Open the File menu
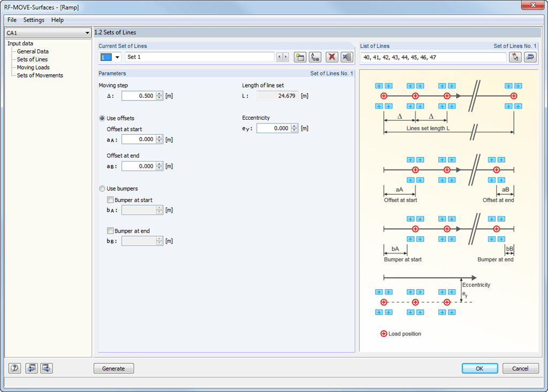The height and width of the screenshot is (392, 548). (x=12, y=20)
